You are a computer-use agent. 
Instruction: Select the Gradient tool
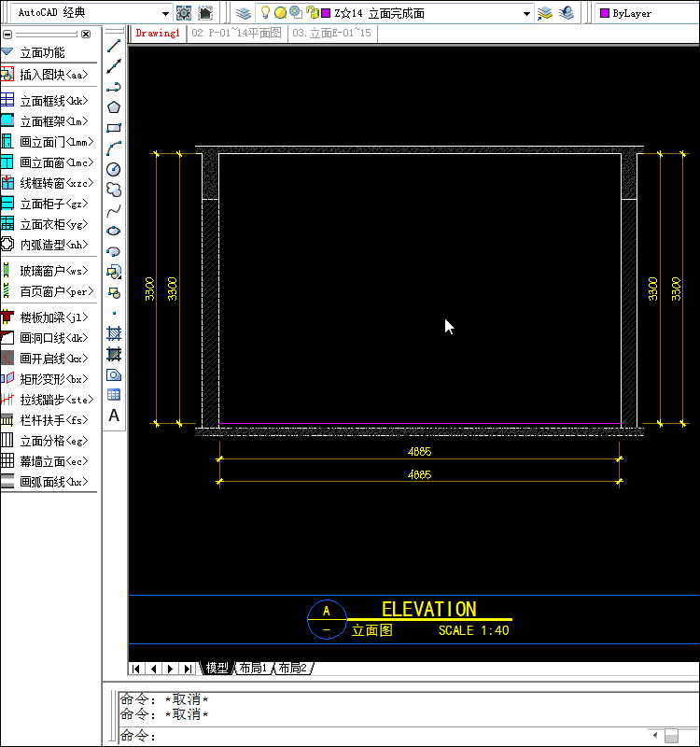pyautogui.click(x=114, y=354)
